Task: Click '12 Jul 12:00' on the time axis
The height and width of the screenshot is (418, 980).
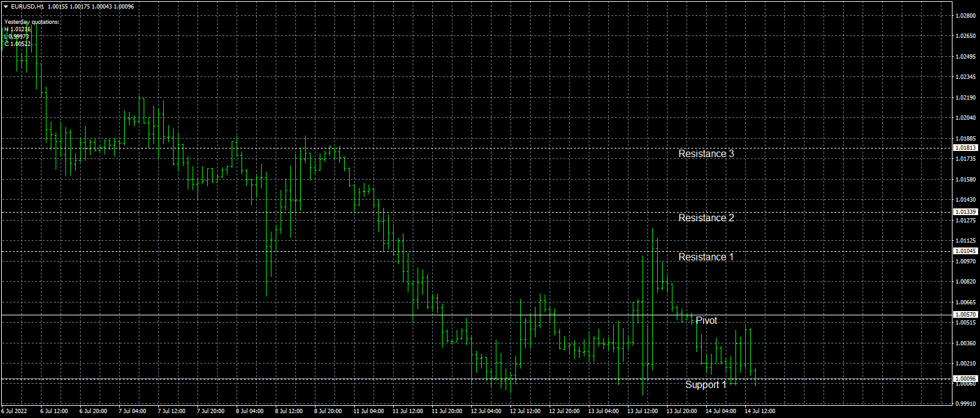Action: (x=525, y=411)
